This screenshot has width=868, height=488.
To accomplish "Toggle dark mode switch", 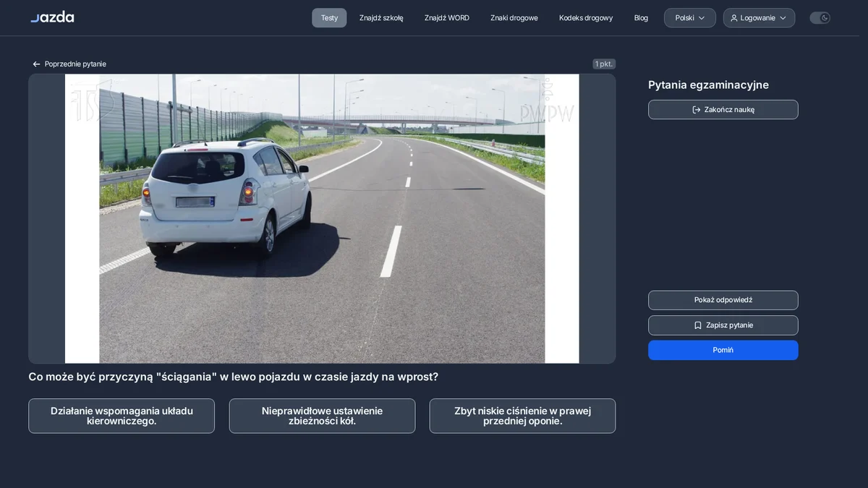I will pyautogui.click(x=820, y=18).
